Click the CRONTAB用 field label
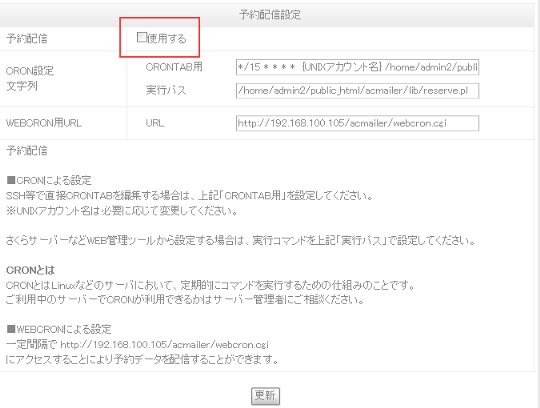The height and width of the screenshot is (408, 540). [x=174, y=67]
